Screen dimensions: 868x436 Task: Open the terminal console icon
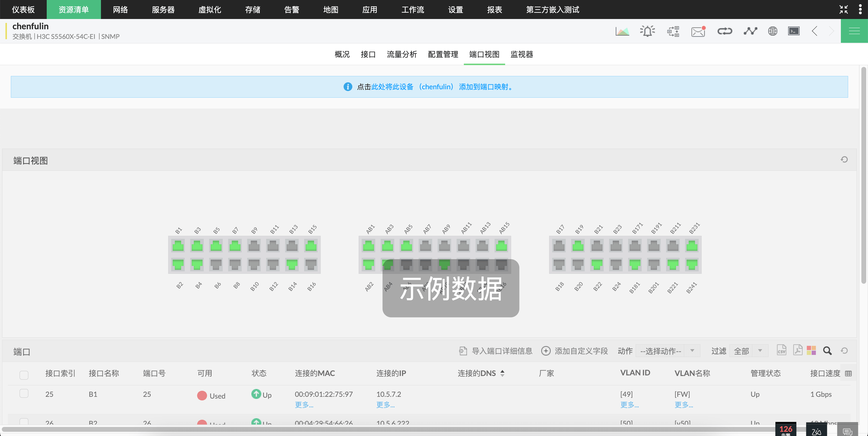click(794, 31)
